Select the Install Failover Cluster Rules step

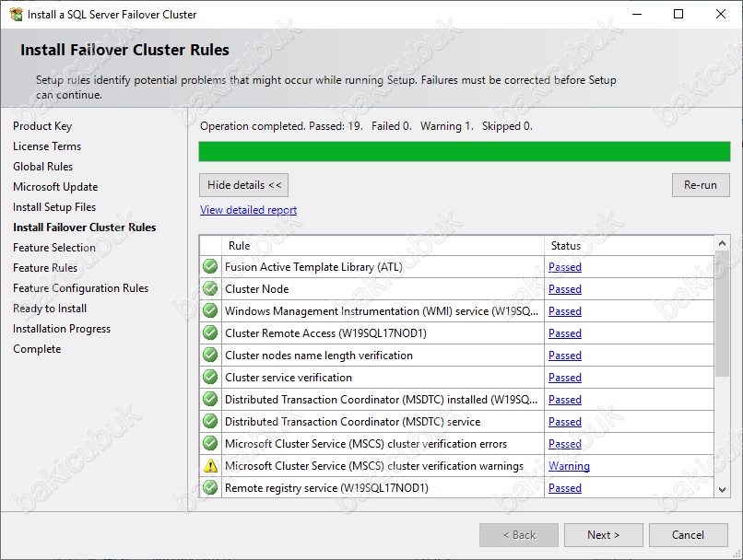(x=84, y=227)
